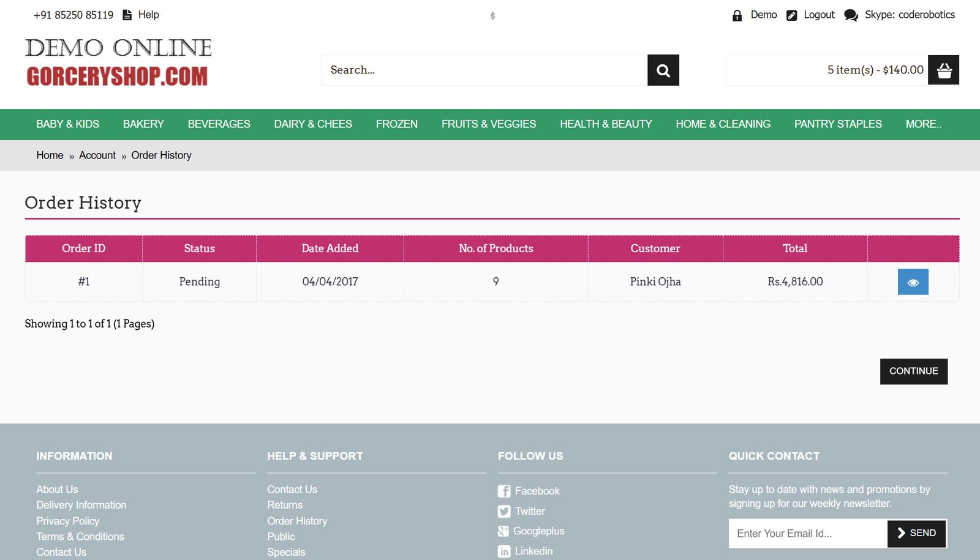Click the Skype chat bubbles icon
This screenshot has width=980, height=560.
(x=851, y=15)
